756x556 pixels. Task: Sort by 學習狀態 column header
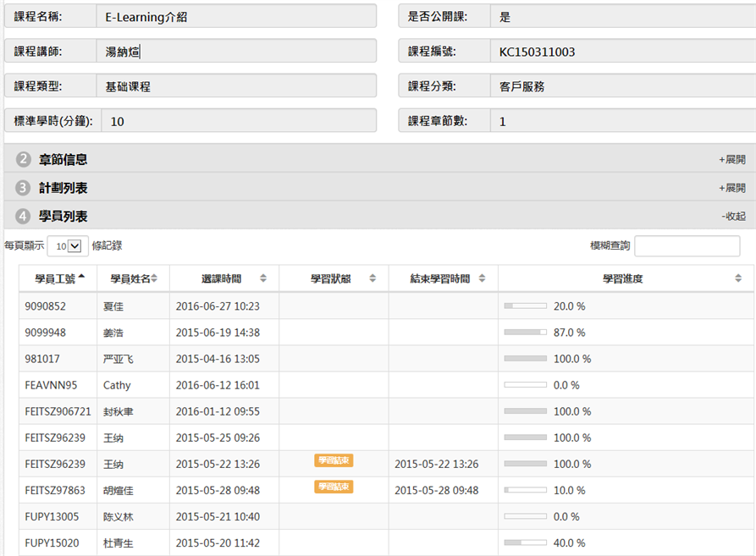coord(372,278)
